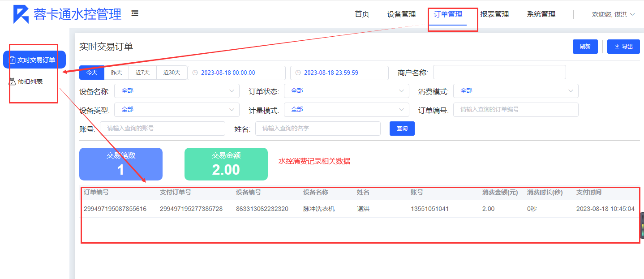
Task: Click the 订单编号 input field
Action: [515, 110]
